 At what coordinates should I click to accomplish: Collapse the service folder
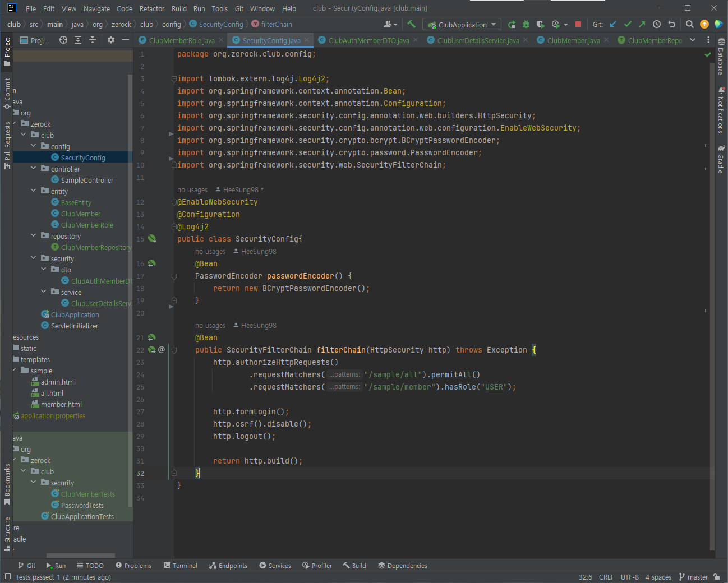pos(44,292)
